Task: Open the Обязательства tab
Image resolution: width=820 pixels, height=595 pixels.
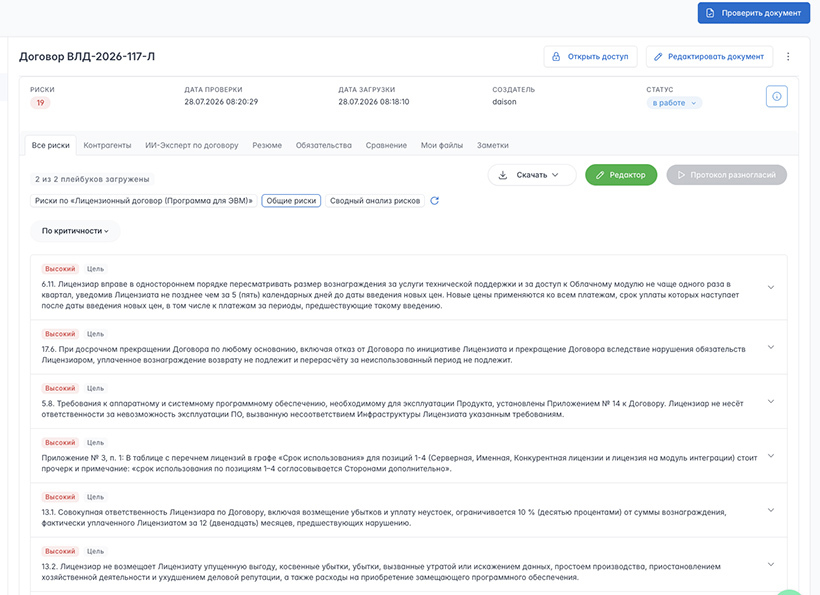Action: click(x=324, y=145)
